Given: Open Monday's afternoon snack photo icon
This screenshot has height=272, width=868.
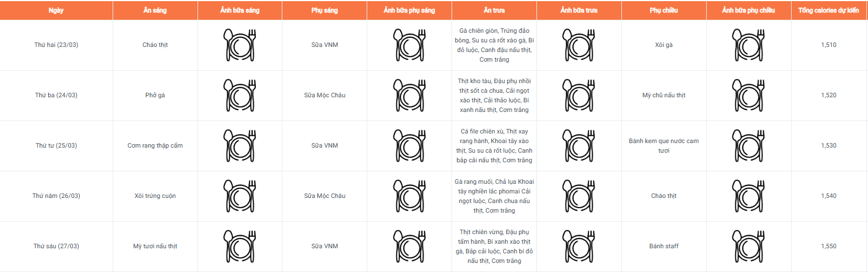Looking at the screenshot, I should (749, 45).
